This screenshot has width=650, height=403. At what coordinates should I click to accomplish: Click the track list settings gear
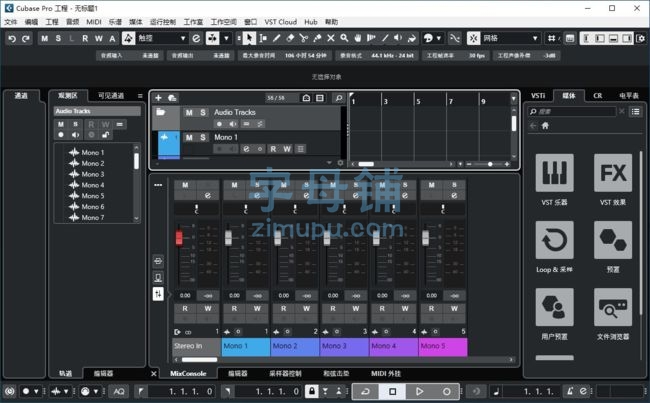click(x=340, y=163)
